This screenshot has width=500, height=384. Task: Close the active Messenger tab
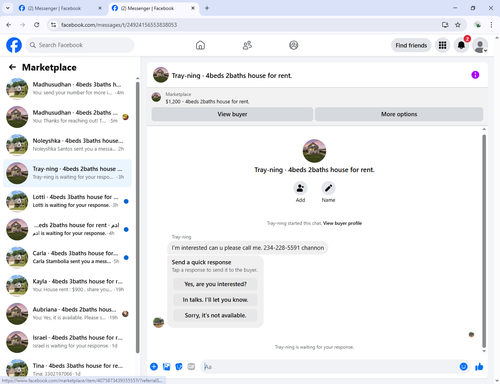[193, 8]
